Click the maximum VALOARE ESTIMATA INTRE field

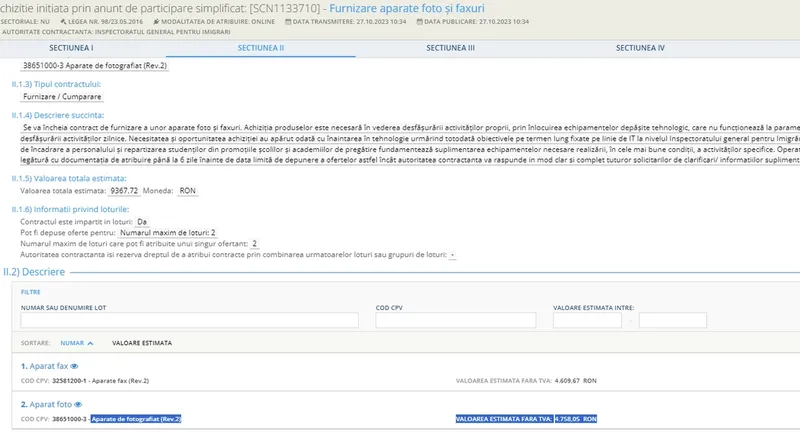pos(672,320)
